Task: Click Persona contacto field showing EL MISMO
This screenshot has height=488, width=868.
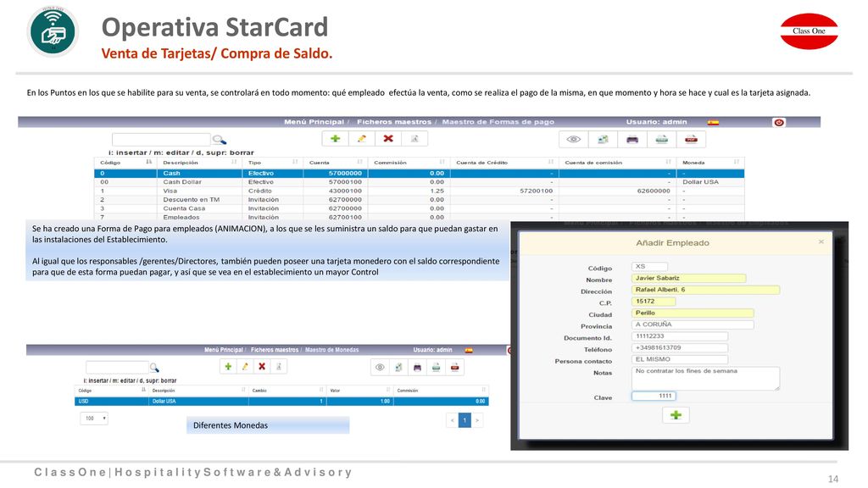Action: coord(680,359)
